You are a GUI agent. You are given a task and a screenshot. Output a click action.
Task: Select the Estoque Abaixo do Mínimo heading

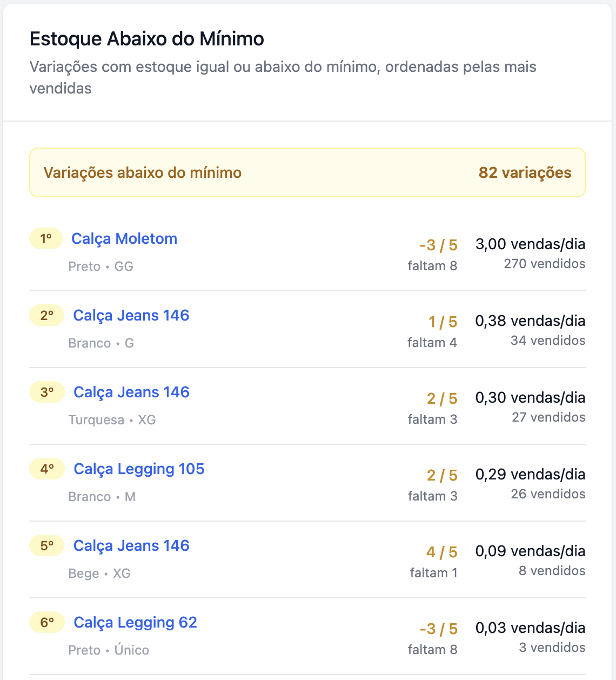pyautogui.click(x=147, y=39)
